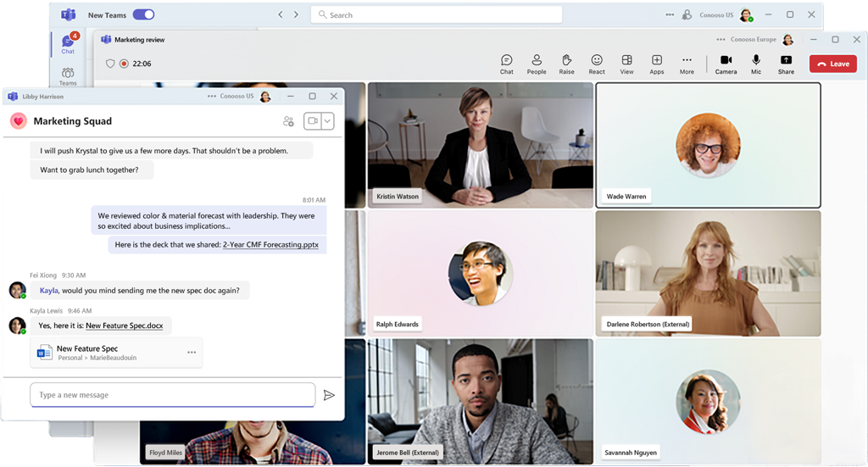The height and width of the screenshot is (467, 868).
Task: Open the React emoji options
Action: [x=597, y=64]
